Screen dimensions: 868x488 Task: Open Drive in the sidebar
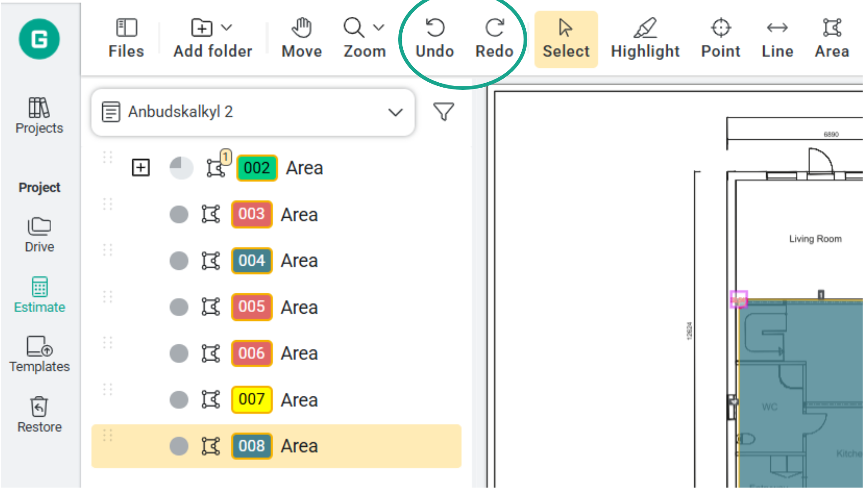click(39, 235)
